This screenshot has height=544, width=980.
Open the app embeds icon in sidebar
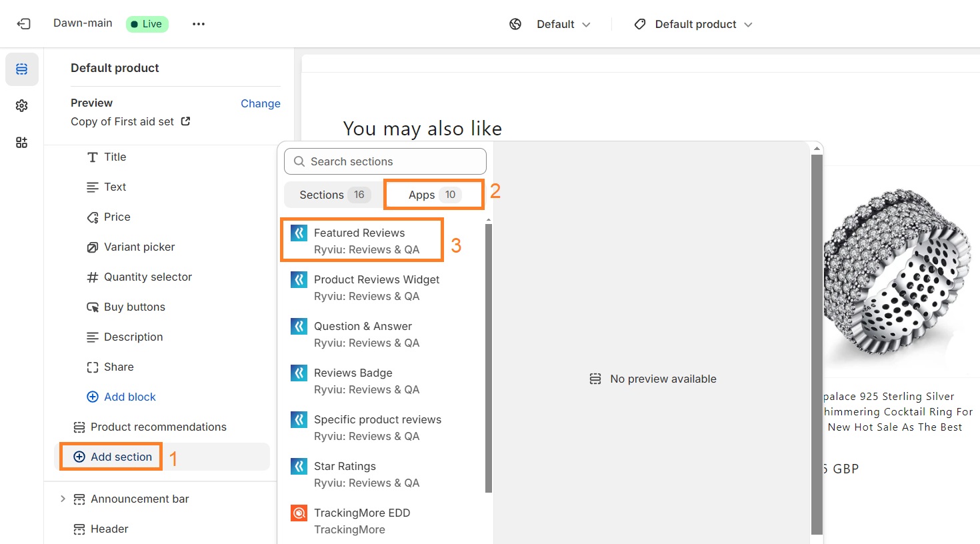[x=22, y=143]
